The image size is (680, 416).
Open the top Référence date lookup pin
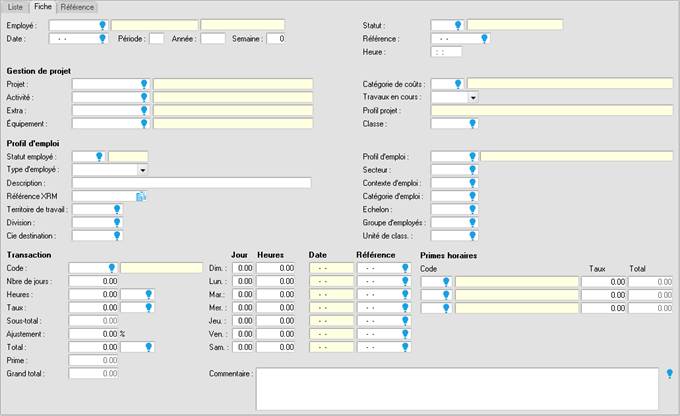pyautogui.click(x=485, y=39)
